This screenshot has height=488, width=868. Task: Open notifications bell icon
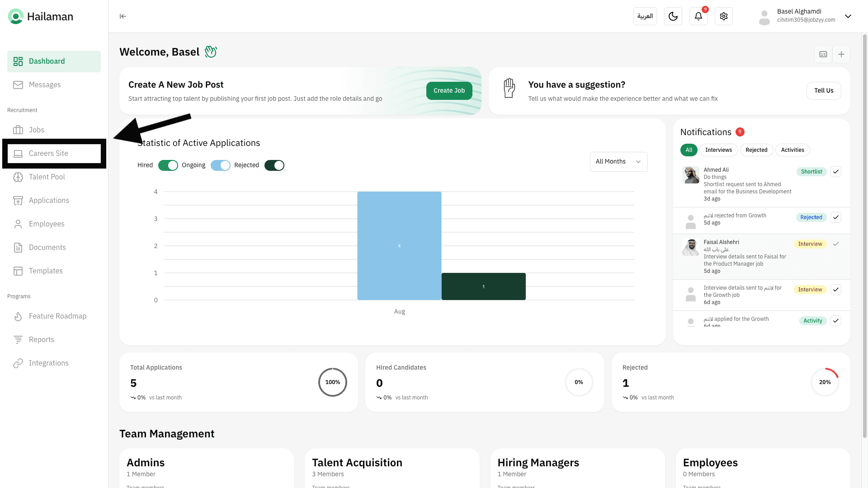coord(698,16)
